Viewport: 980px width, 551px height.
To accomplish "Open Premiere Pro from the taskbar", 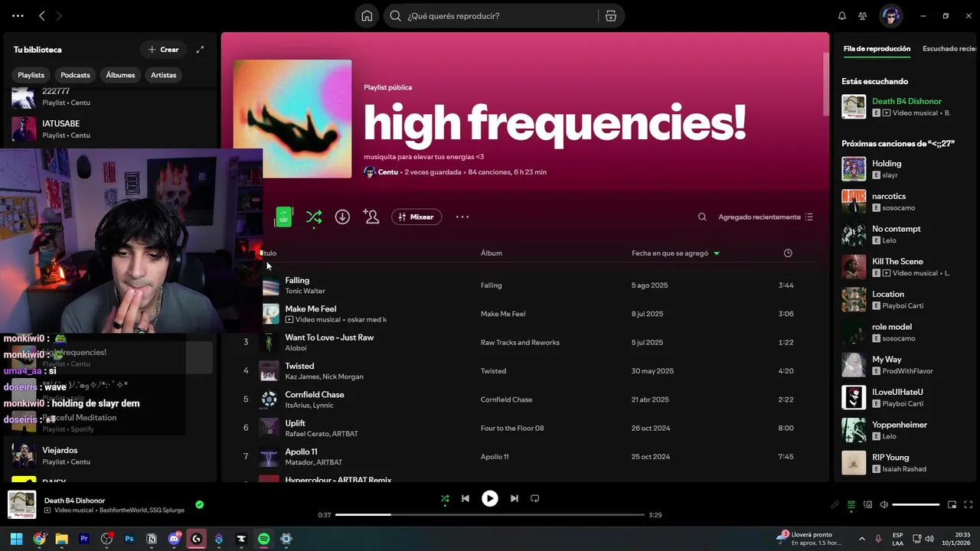I will 84,539.
